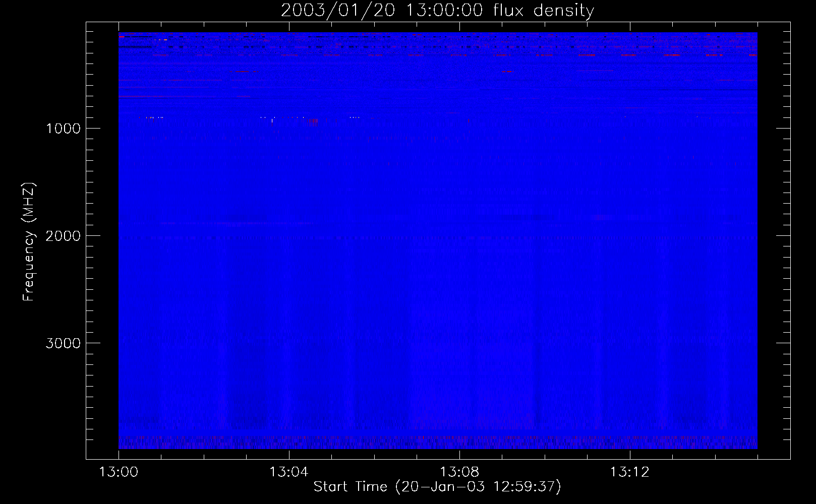Click the 3000 frequency tick label

click(63, 343)
